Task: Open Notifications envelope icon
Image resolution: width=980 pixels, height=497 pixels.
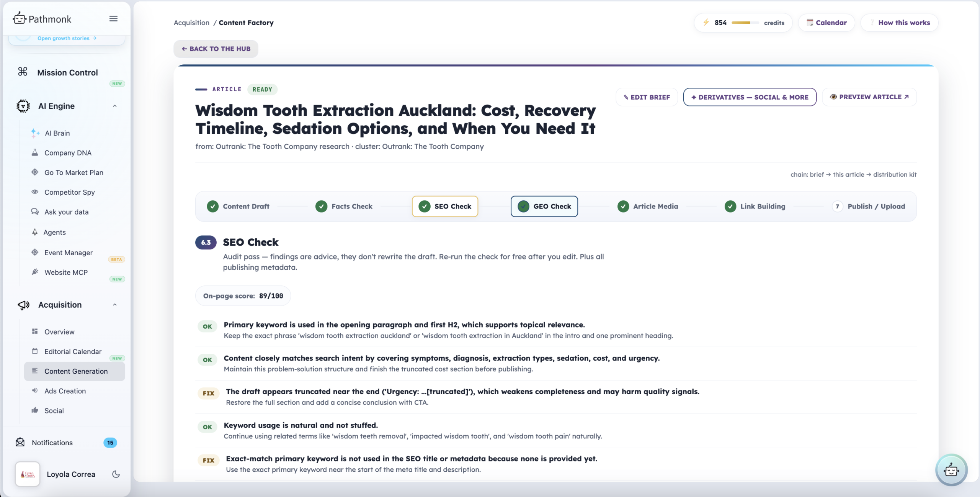Action: 20,442
